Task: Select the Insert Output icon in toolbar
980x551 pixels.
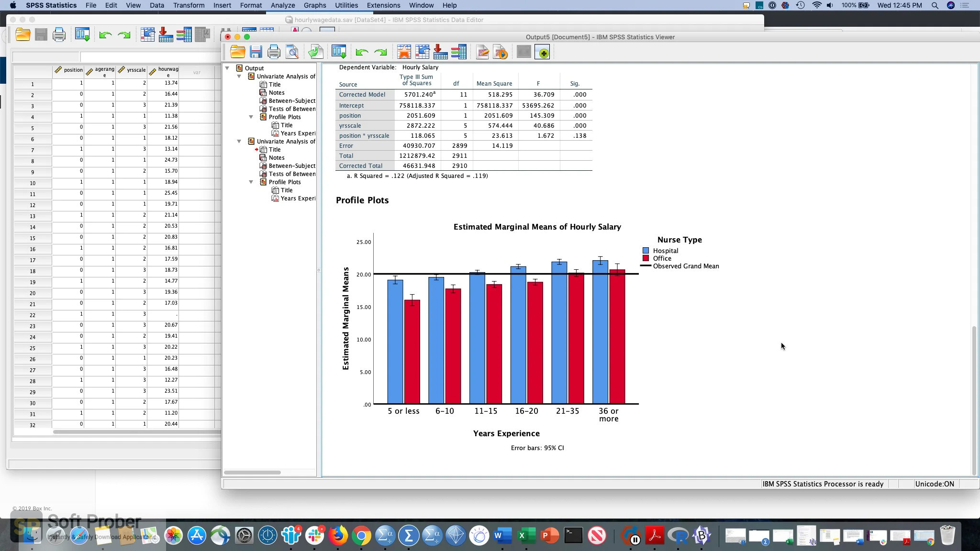Action: point(543,53)
